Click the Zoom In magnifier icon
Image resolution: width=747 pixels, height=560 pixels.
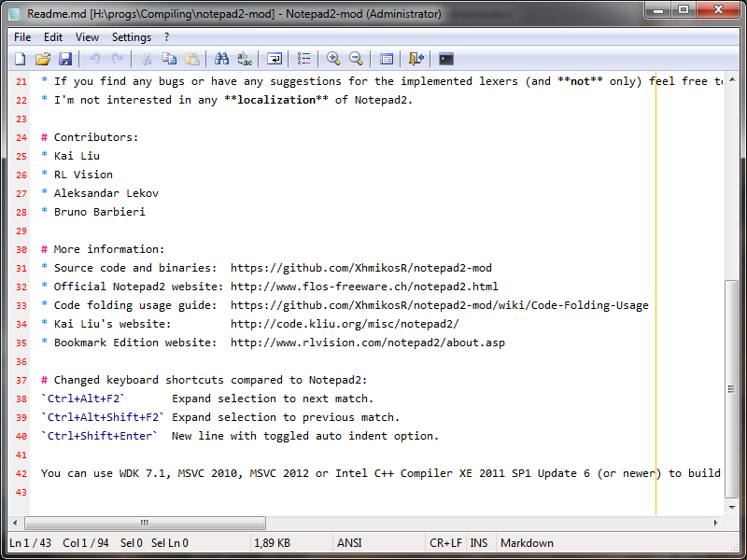tap(333, 59)
